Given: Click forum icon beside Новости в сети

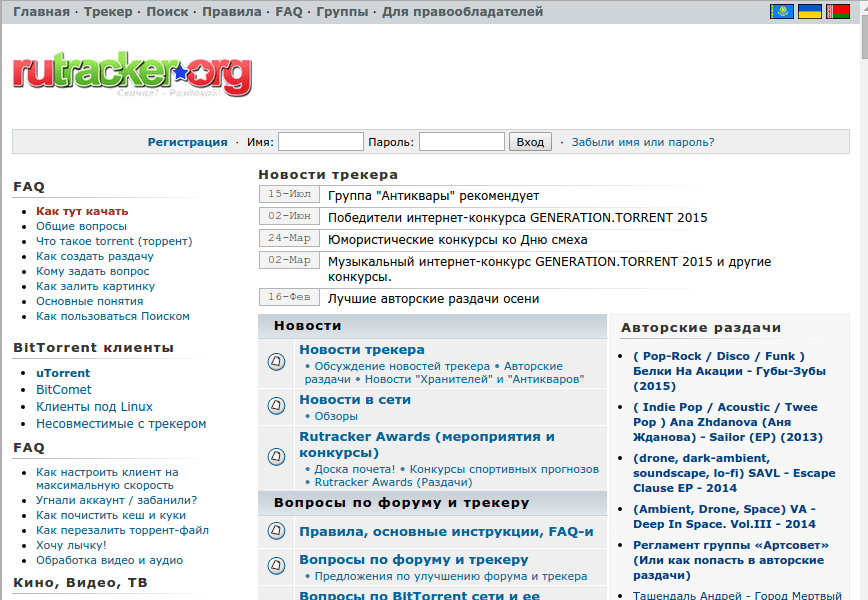Looking at the screenshot, I should 276,406.
